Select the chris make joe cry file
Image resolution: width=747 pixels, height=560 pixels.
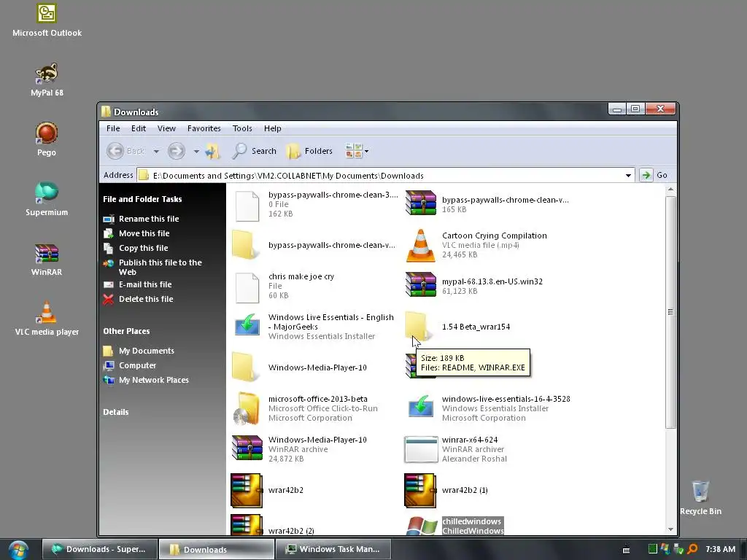(285, 286)
